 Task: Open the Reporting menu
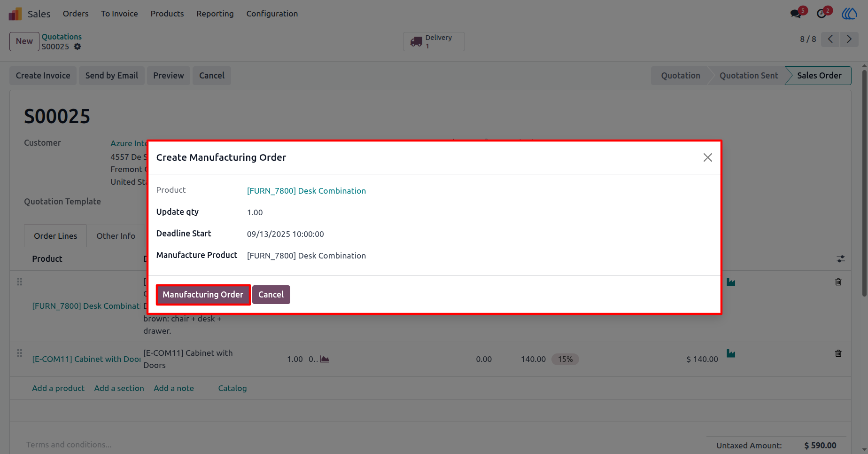[215, 14]
